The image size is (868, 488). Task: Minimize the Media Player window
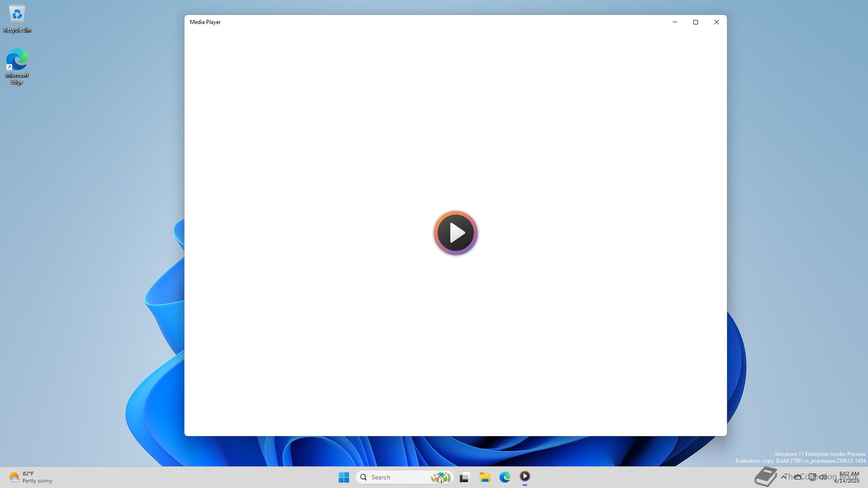675,22
